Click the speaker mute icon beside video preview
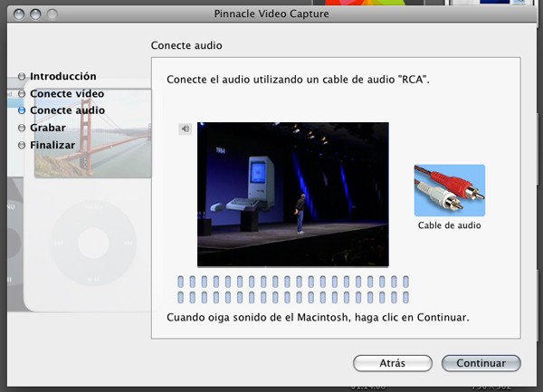The width and height of the screenshot is (543, 392). 186,129
